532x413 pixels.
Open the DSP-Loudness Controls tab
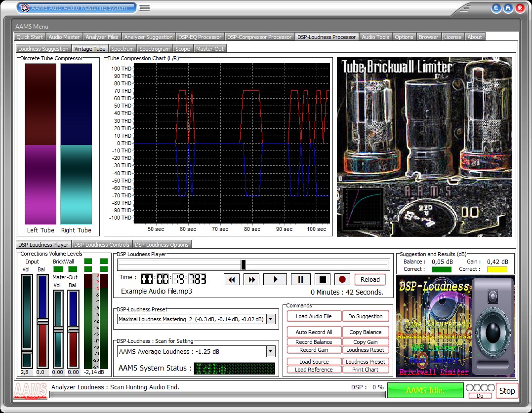pyautogui.click(x=102, y=245)
